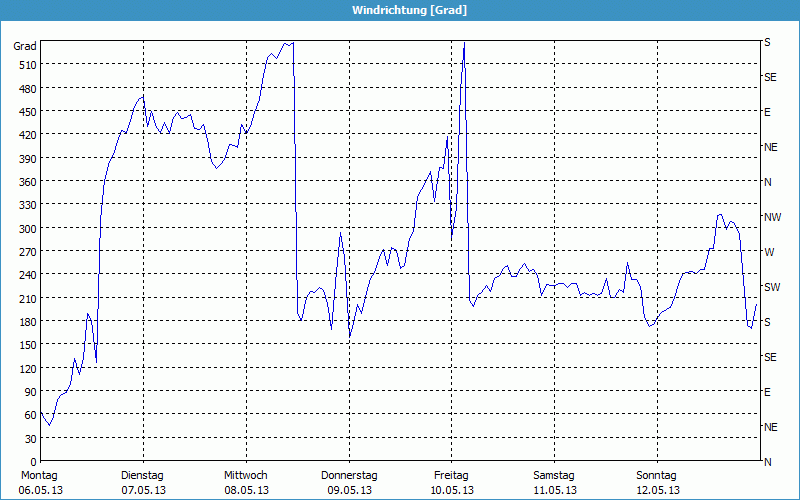Click the W compass label on the right axis
Screen dimensions: 800x500
click(x=768, y=252)
